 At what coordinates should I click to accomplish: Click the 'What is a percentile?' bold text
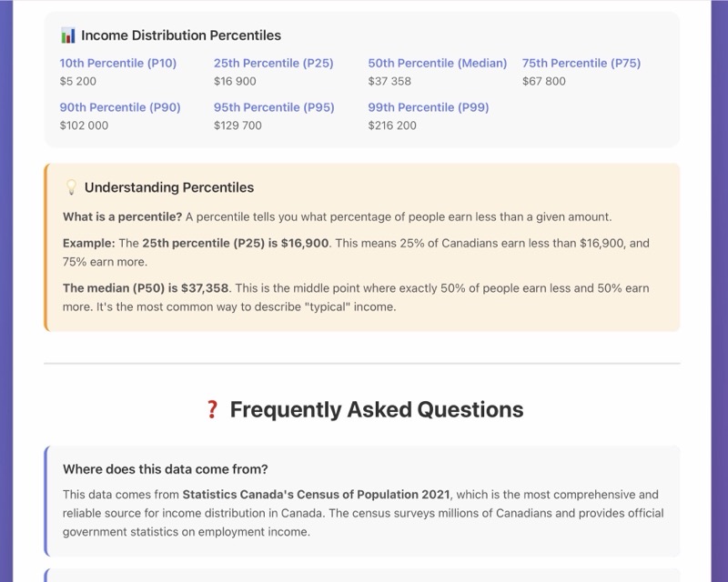122,216
